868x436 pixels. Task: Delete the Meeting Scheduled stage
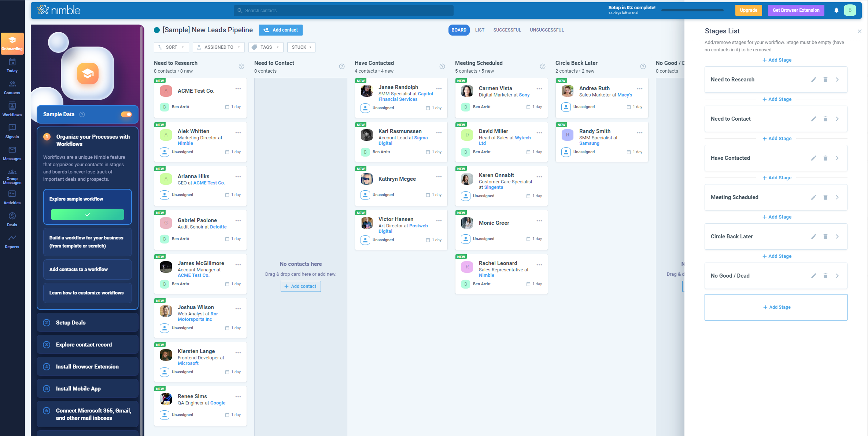pyautogui.click(x=825, y=197)
